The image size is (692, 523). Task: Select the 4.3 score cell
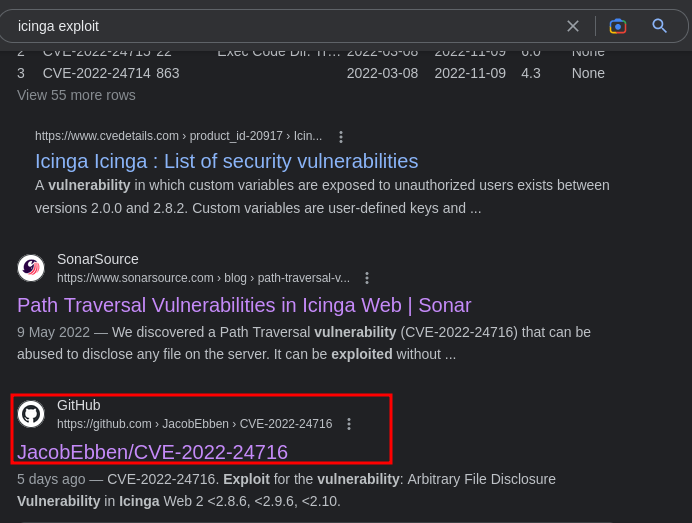[x=530, y=73]
